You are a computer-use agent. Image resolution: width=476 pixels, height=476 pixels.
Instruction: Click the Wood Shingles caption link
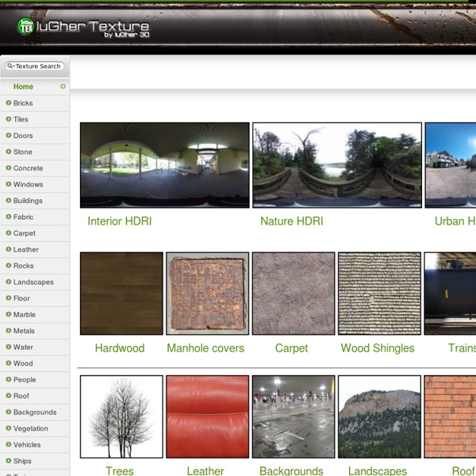(x=378, y=348)
